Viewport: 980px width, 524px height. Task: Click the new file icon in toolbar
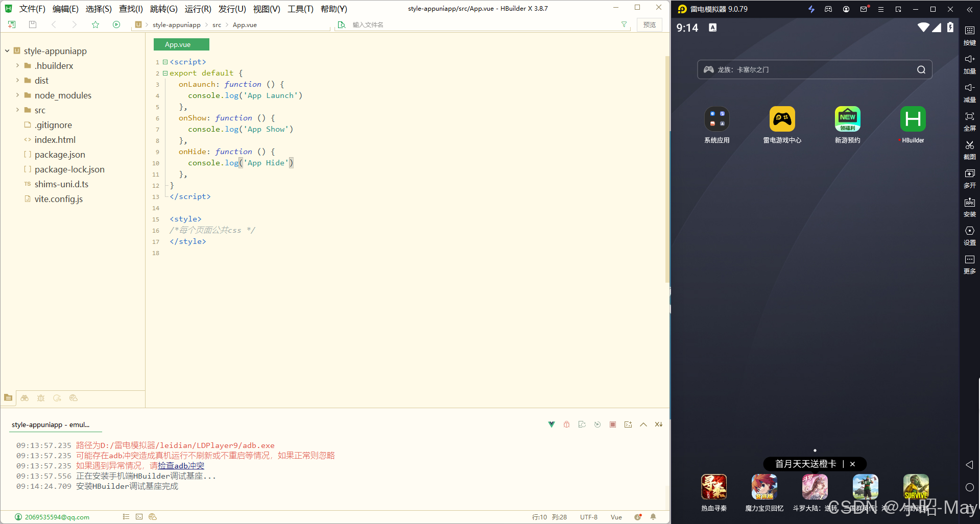click(x=12, y=24)
